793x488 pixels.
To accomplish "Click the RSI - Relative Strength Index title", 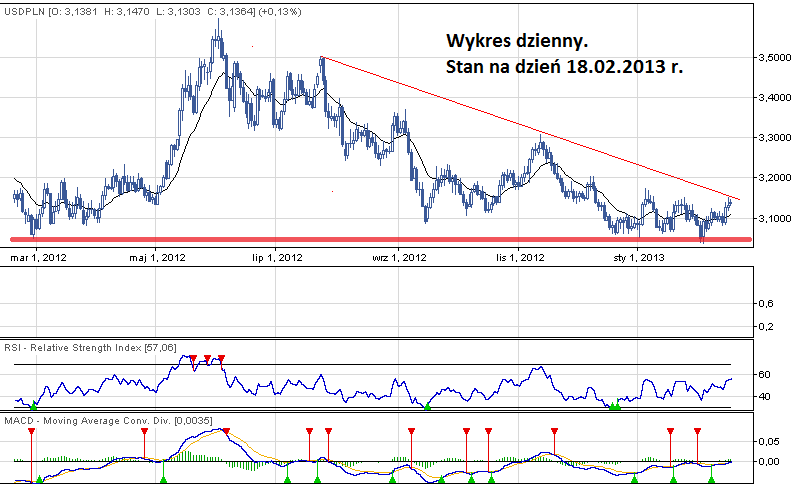I will (x=91, y=348).
